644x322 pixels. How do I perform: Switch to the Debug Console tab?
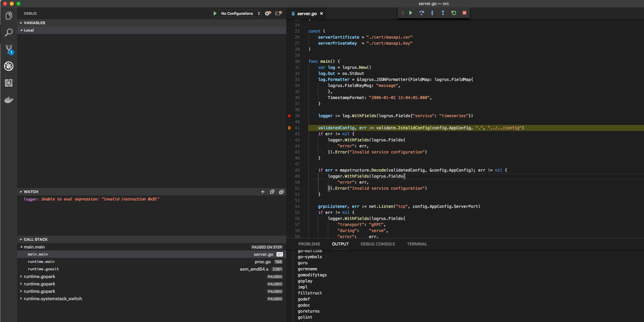point(378,244)
